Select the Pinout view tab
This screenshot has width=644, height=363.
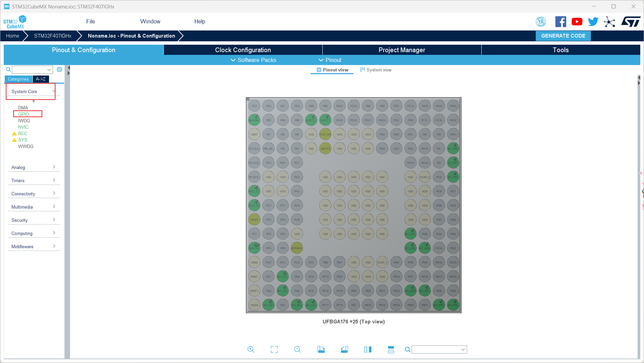[x=332, y=70]
